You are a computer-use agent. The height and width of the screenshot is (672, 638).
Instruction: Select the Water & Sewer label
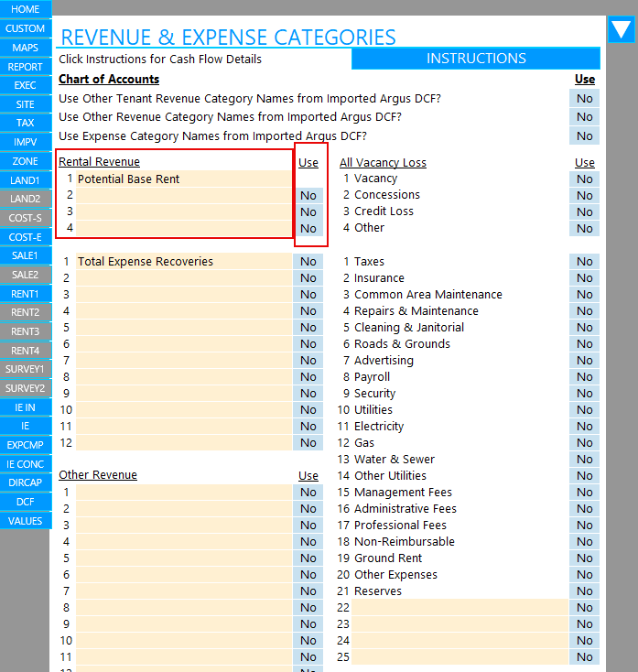395,460
